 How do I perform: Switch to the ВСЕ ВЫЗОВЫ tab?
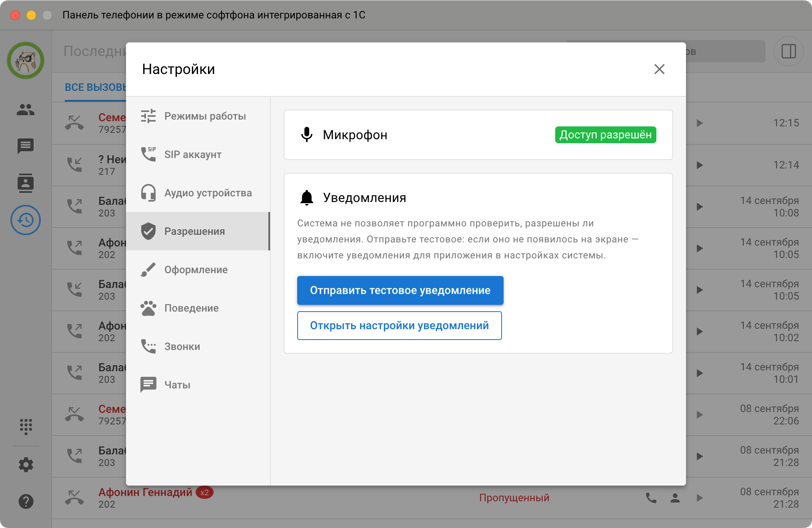point(96,87)
